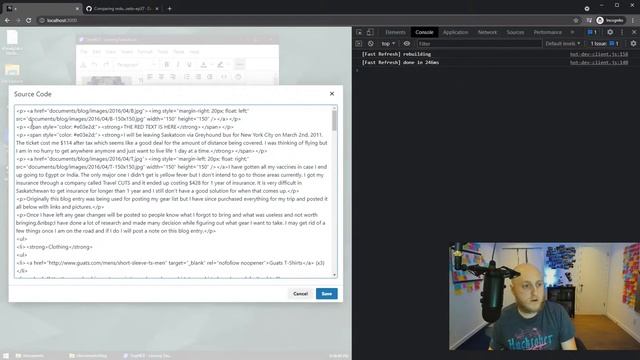Open the Chrome kebab menu

point(633,20)
